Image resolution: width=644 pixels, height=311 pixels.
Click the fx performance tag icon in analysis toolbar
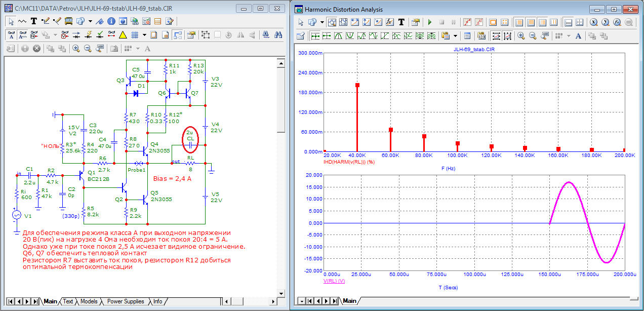coord(390,22)
